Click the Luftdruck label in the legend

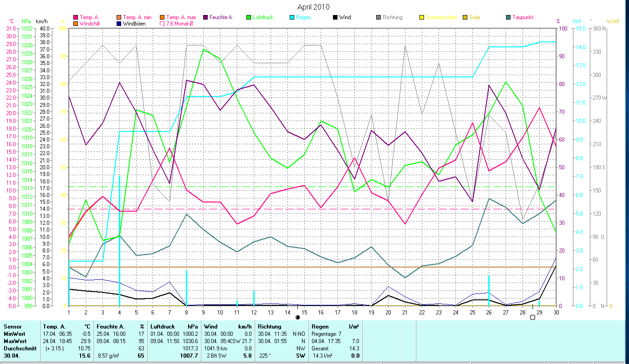point(263,17)
